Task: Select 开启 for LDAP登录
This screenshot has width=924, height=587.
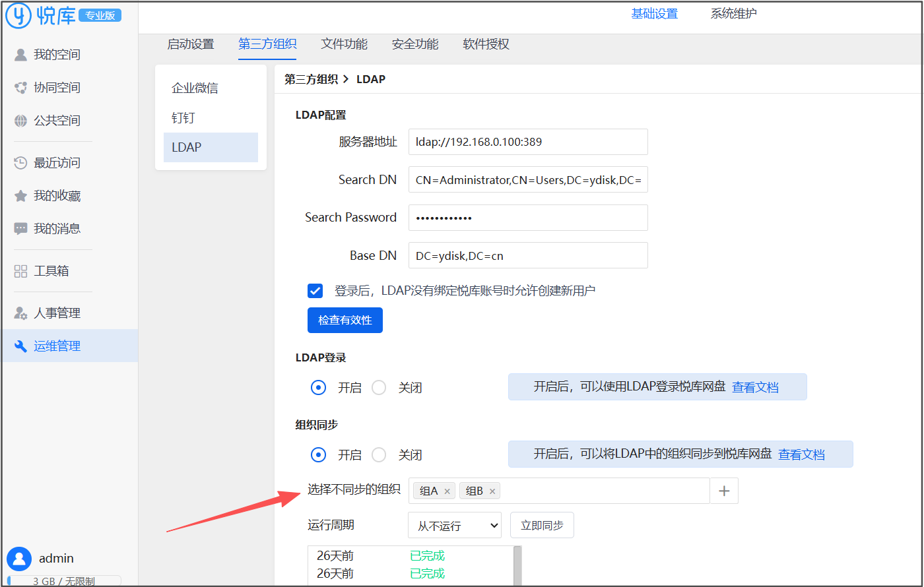Action: [318, 388]
